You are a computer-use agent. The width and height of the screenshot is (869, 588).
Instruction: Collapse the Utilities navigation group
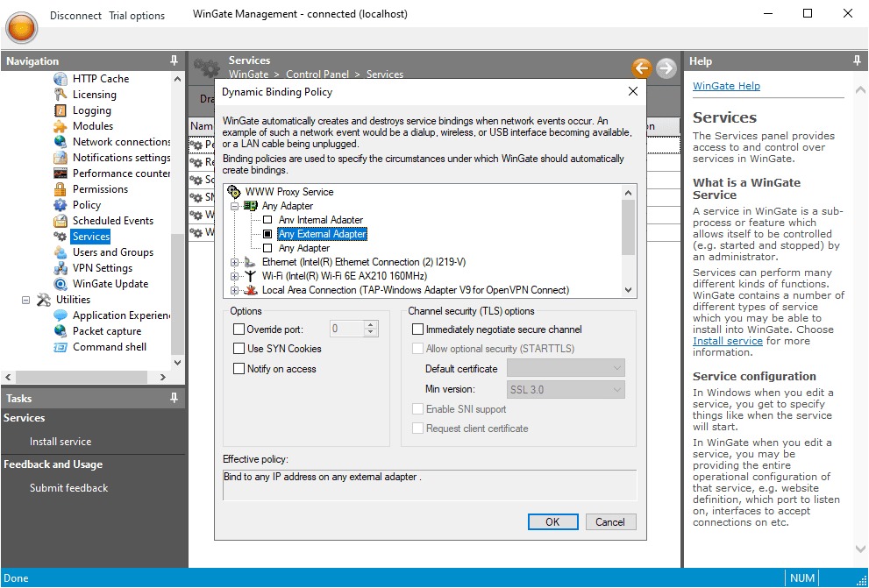pyautogui.click(x=25, y=300)
